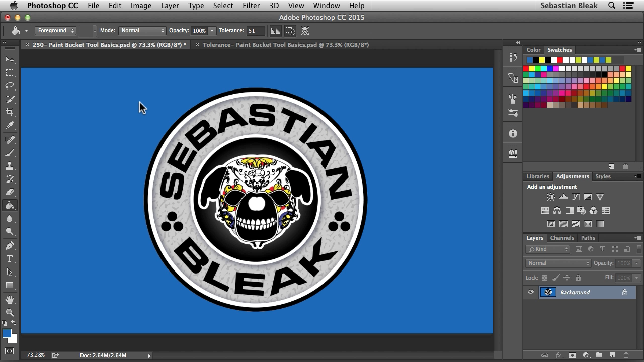Toggle lock all
This screenshot has width=644, height=362.
pos(578,278)
